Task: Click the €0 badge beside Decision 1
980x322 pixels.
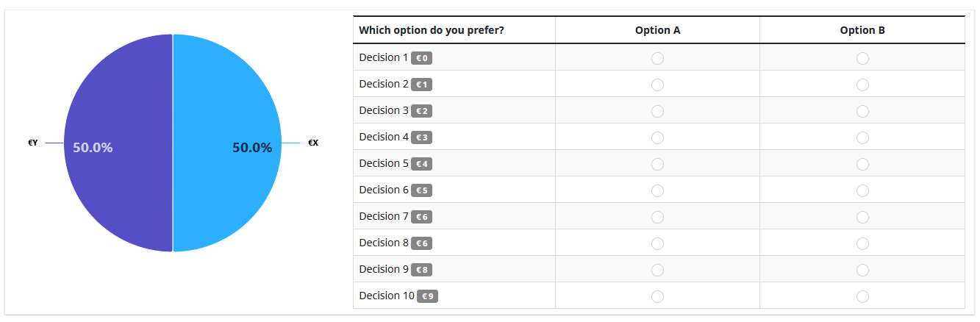Action: [x=421, y=58]
